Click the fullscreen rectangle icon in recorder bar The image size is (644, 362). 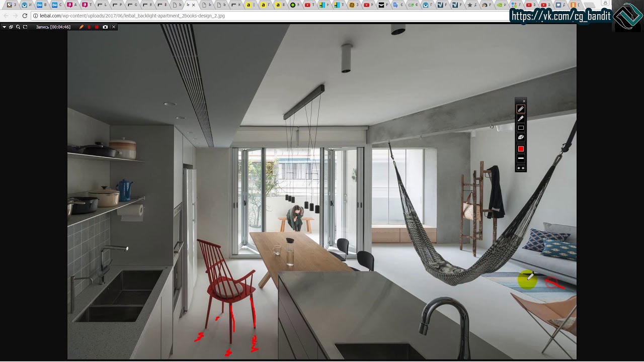[x=25, y=27]
